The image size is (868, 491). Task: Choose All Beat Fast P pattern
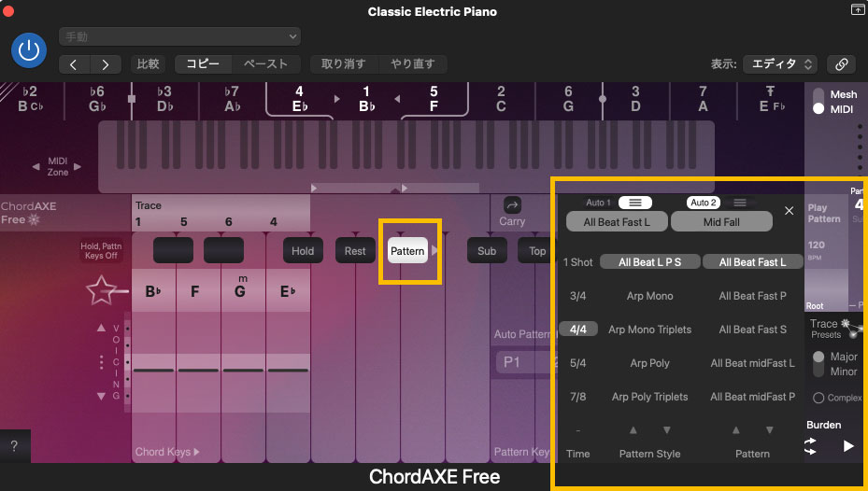752,296
